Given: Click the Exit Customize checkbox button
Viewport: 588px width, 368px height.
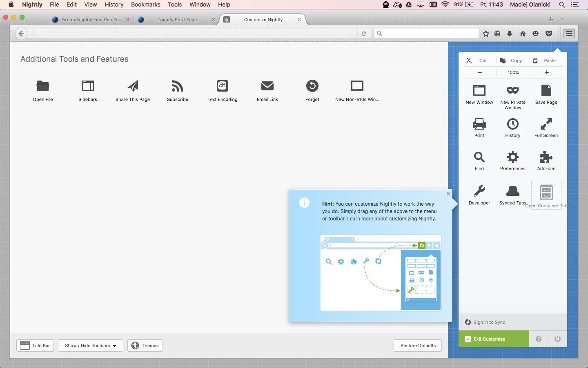Looking at the screenshot, I should click(494, 339).
